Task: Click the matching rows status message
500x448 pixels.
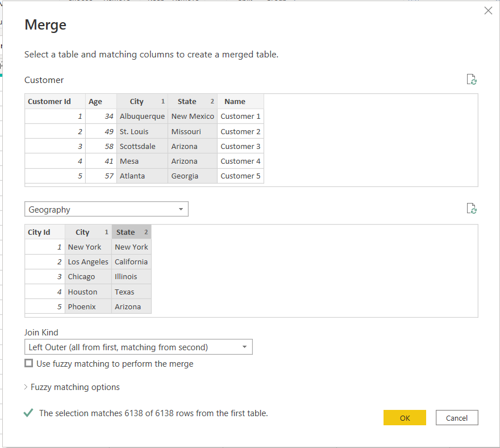Action: click(x=153, y=413)
